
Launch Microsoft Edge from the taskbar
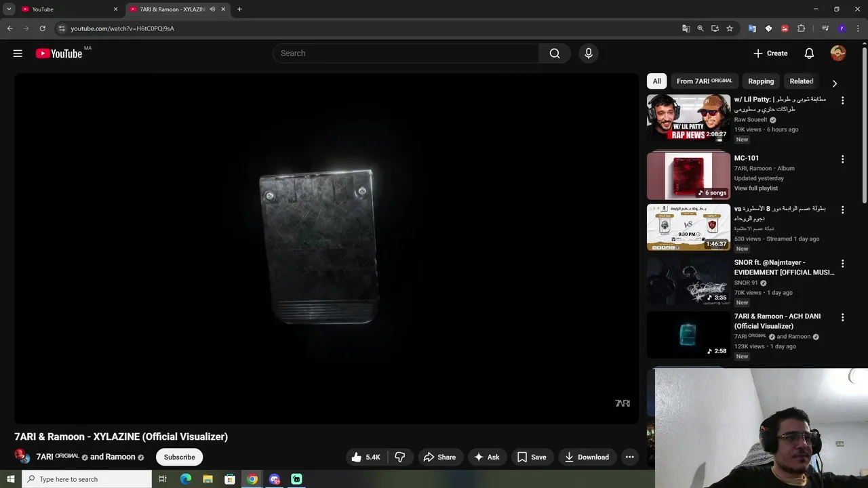coord(186,479)
